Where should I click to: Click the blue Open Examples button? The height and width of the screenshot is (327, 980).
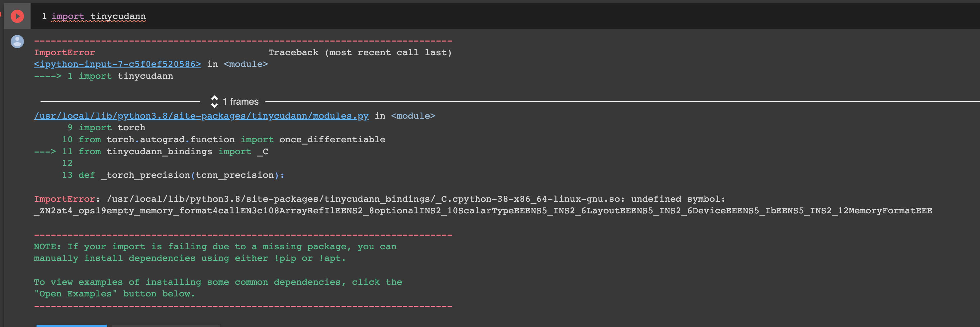(x=71, y=326)
